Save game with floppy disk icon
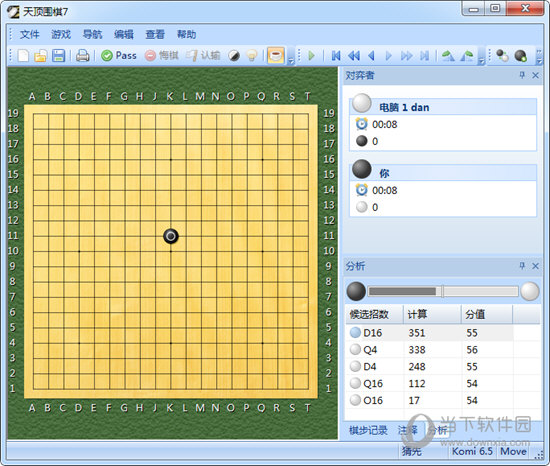 (58, 55)
